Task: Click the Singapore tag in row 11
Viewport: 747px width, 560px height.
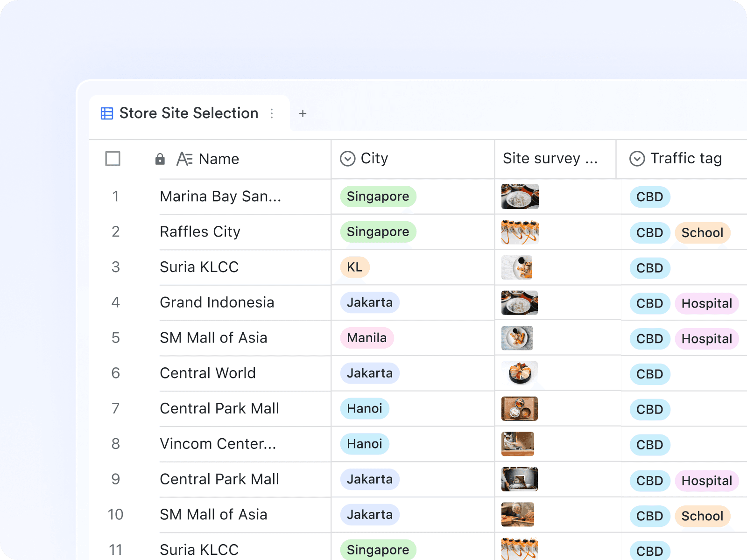Action: [378, 550]
